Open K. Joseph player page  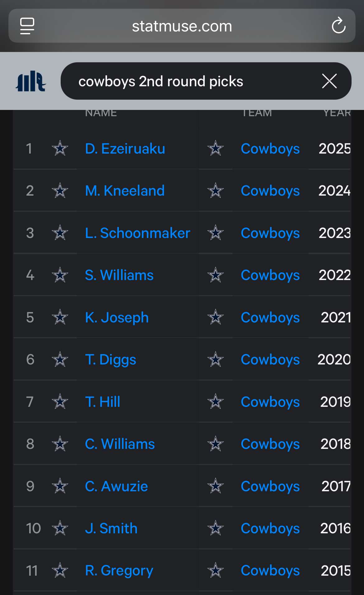coord(117,317)
